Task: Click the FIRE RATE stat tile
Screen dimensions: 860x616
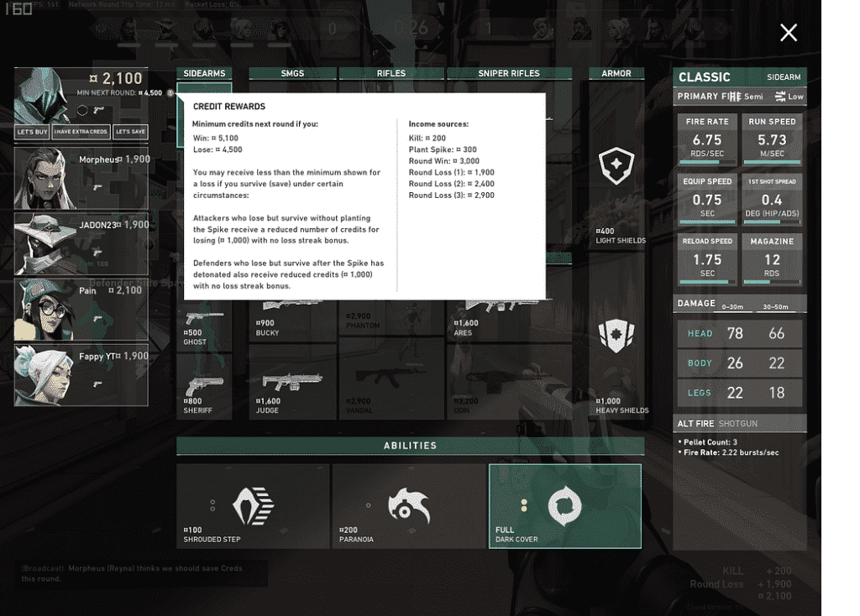Action: [707, 139]
